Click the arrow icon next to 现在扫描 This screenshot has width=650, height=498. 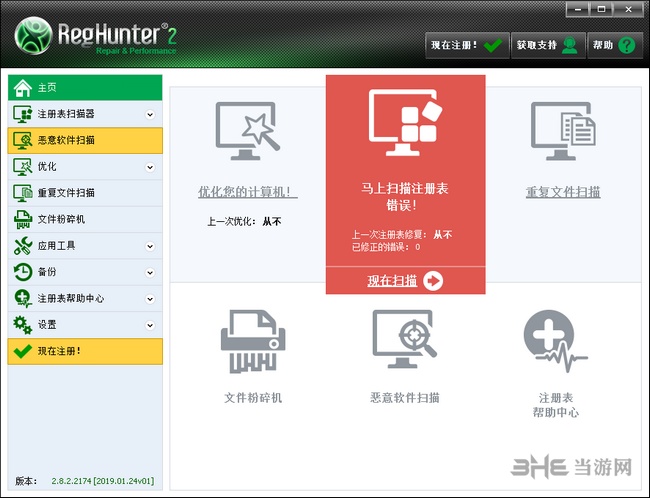(x=433, y=281)
